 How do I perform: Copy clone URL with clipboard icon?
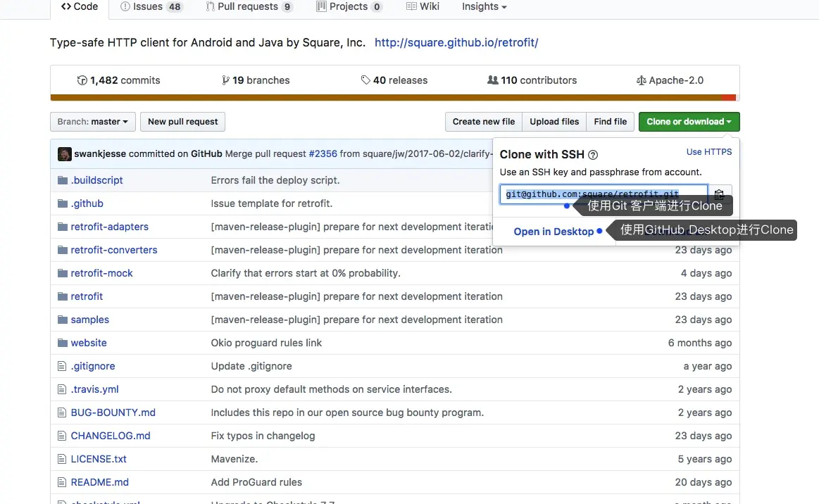tap(719, 194)
